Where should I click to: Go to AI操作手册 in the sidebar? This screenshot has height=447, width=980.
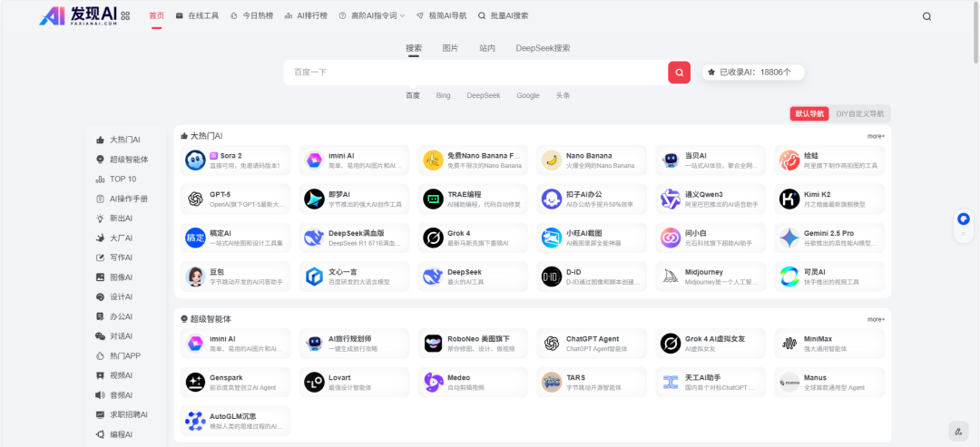(122, 199)
